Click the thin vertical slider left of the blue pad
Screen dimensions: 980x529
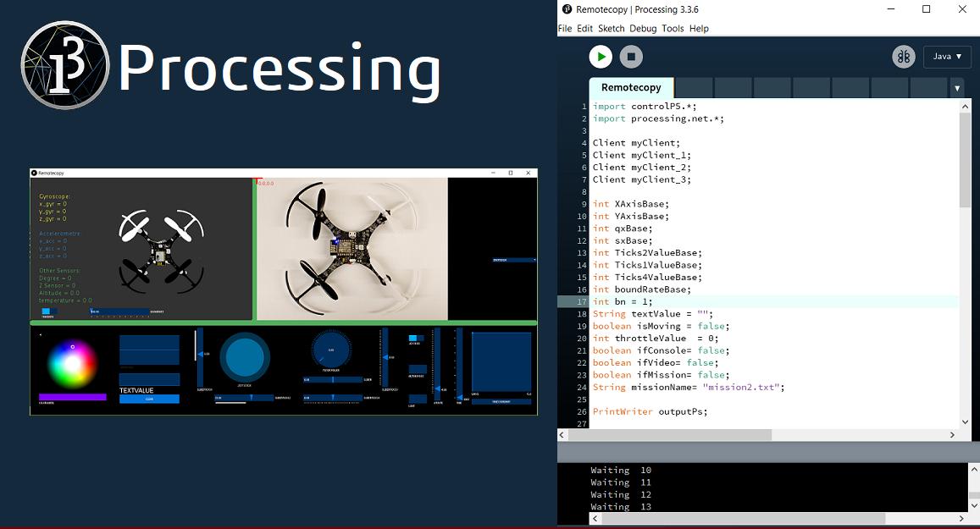coord(459,364)
